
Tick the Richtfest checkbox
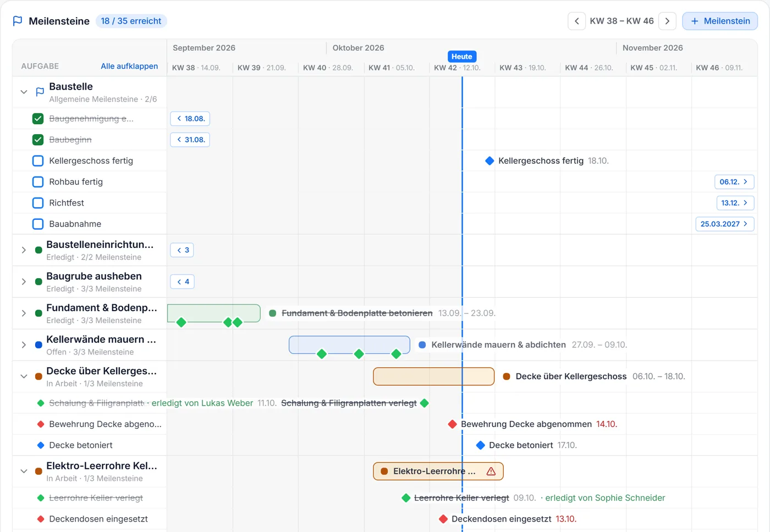[38, 203]
